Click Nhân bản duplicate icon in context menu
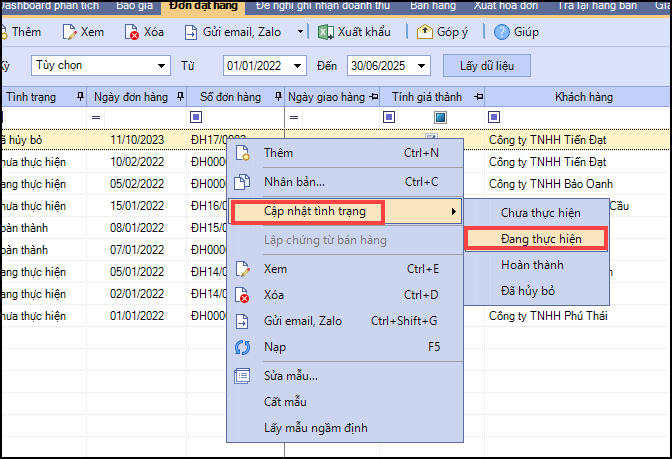The height and width of the screenshot is (459, 672). 241,182
